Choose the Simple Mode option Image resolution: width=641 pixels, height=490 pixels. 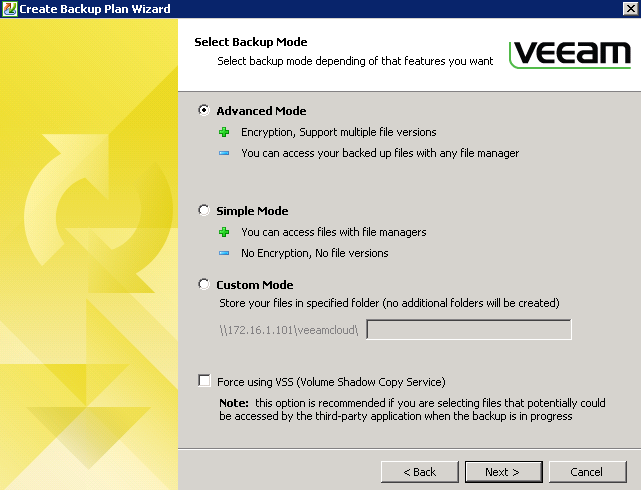click(x=205, y=211)
